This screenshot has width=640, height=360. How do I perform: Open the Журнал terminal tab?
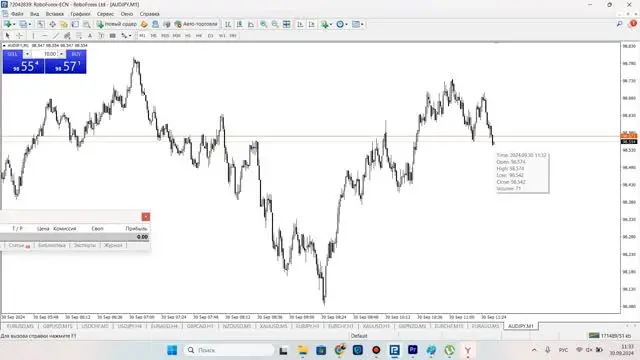pyautogui.click(x=113, y=245)
